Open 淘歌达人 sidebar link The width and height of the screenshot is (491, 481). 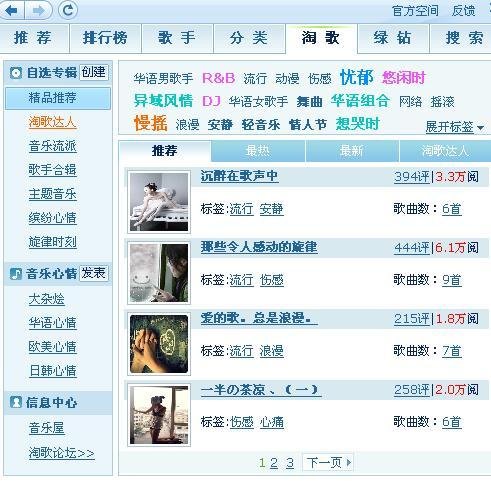(x=52, y=122)
